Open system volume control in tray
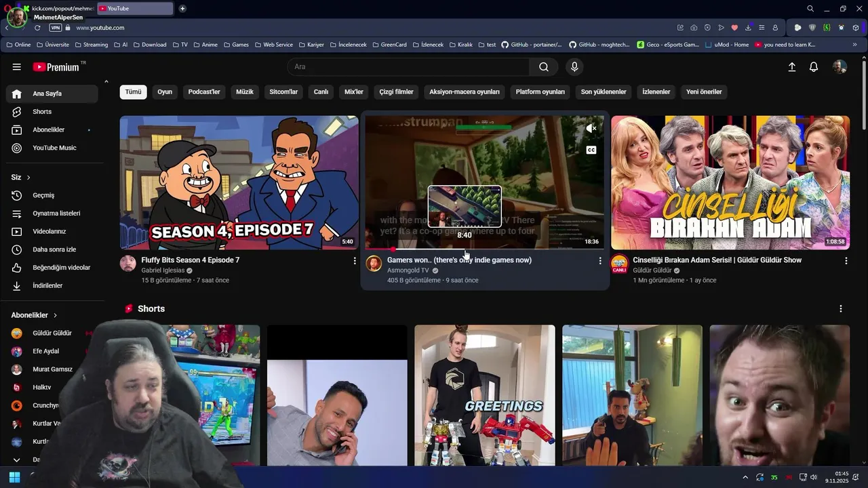The height and width of the screenshot is (488, 868). [814, 477]
